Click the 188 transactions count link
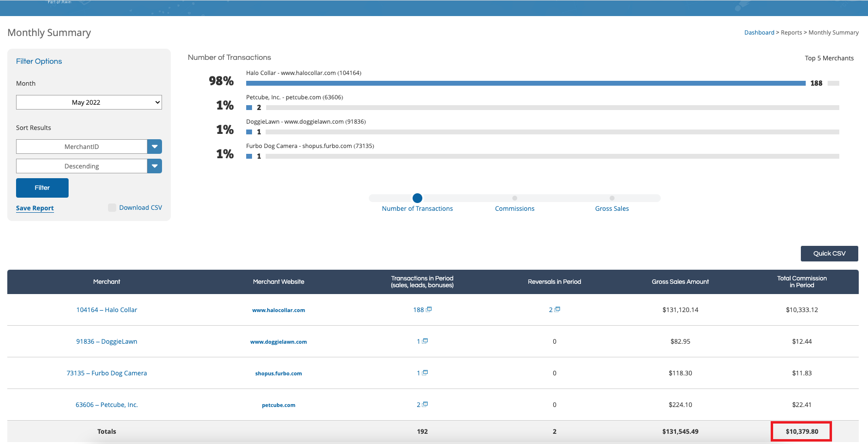The width and height of the screenshot is (868, 444). pyautogui.click(x=418, y=310)
